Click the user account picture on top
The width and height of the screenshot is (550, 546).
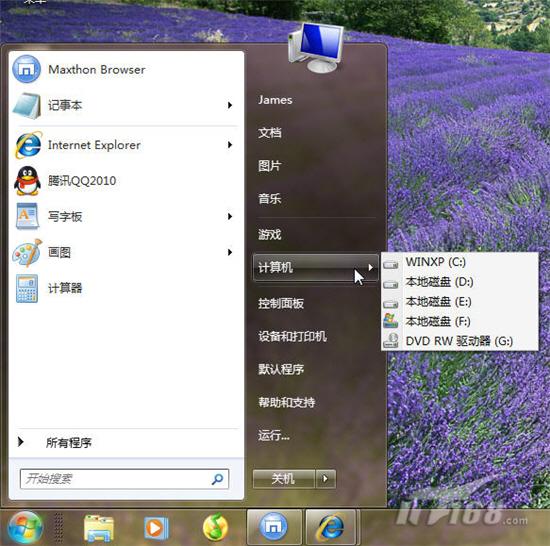tap(315, 48)
